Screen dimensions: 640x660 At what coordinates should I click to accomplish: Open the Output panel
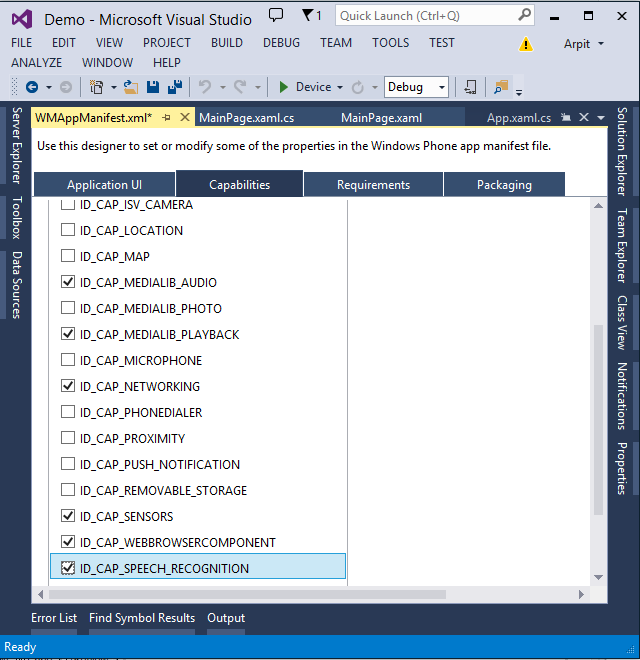tap(226, 618)
